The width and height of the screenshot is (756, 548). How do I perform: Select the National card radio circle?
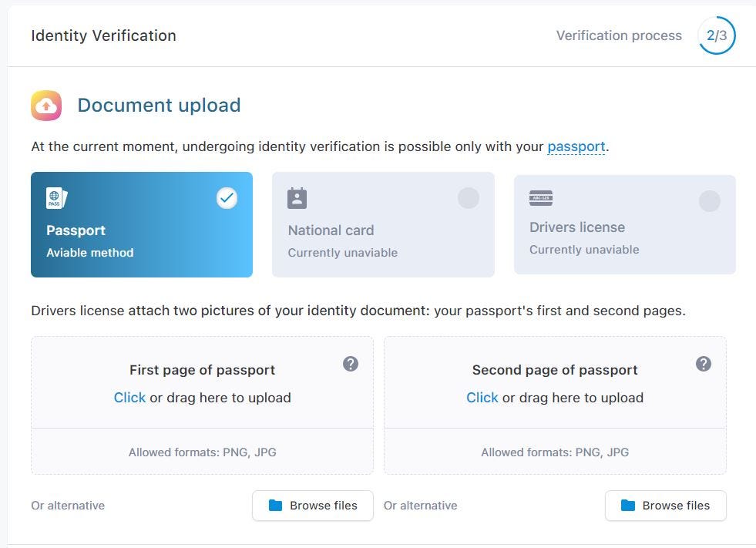tap(468, 198)
